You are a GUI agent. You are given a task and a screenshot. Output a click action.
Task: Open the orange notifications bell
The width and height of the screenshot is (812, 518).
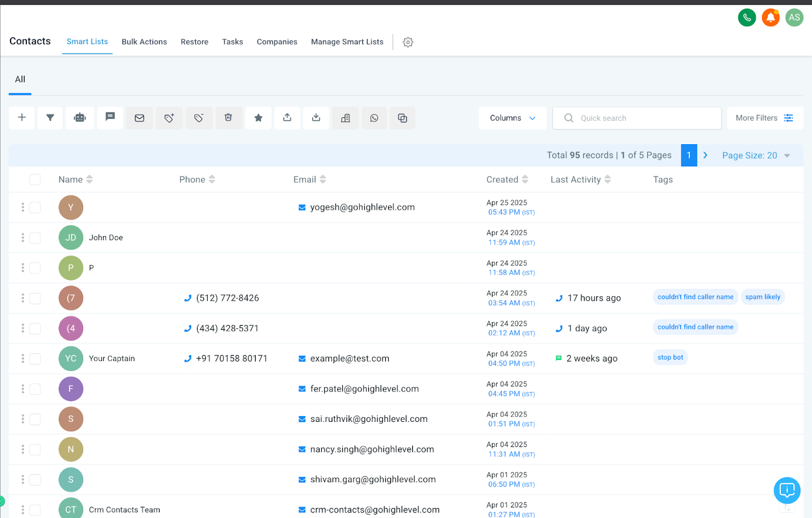[770, 18]
